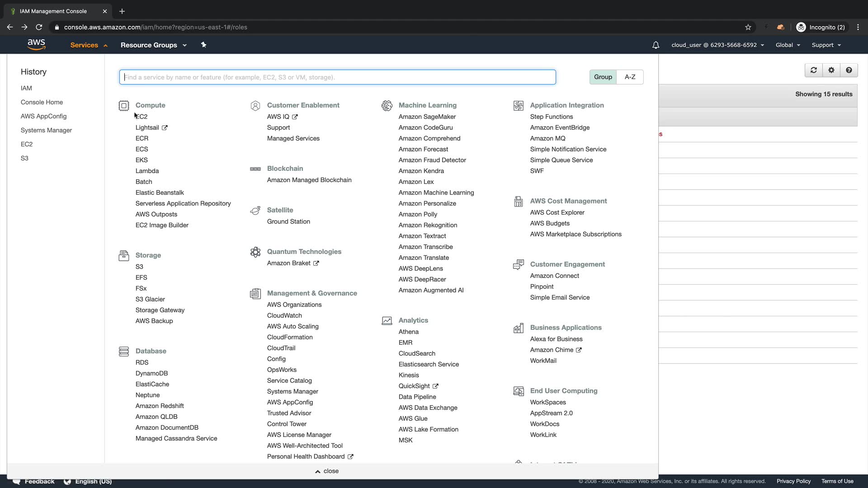Switch service view to A-Z
The width and height of the screenshot is (868, 488).
click(630, 77)
